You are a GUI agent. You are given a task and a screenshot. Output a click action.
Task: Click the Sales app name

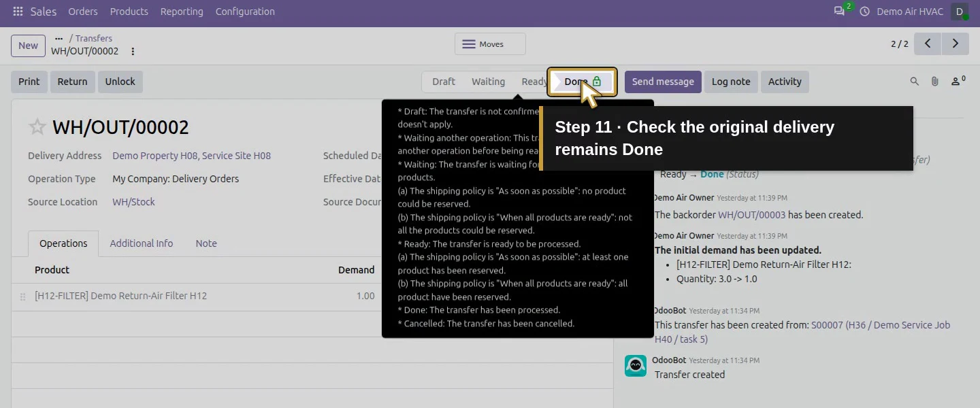[44, 12]
